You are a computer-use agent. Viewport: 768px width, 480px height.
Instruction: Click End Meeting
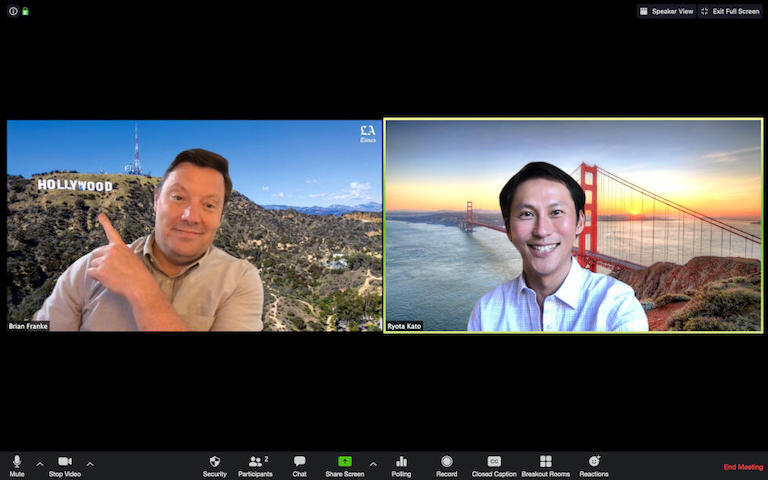tap(744, 467)
